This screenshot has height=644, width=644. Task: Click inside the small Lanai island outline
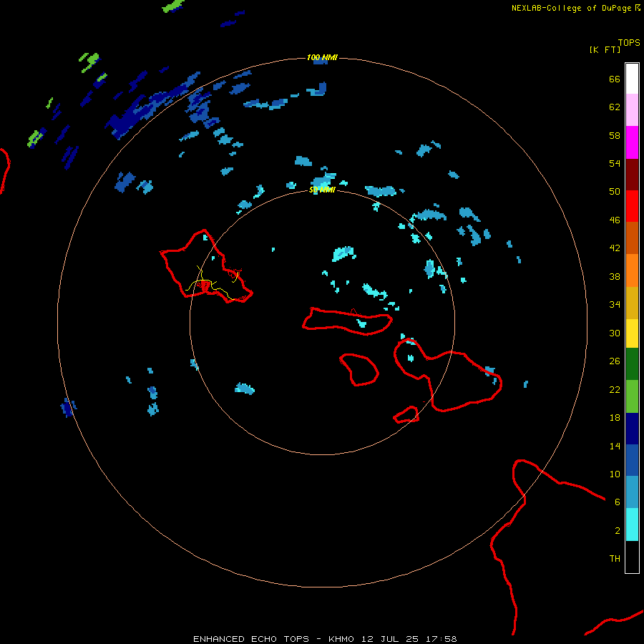(361, 371)
